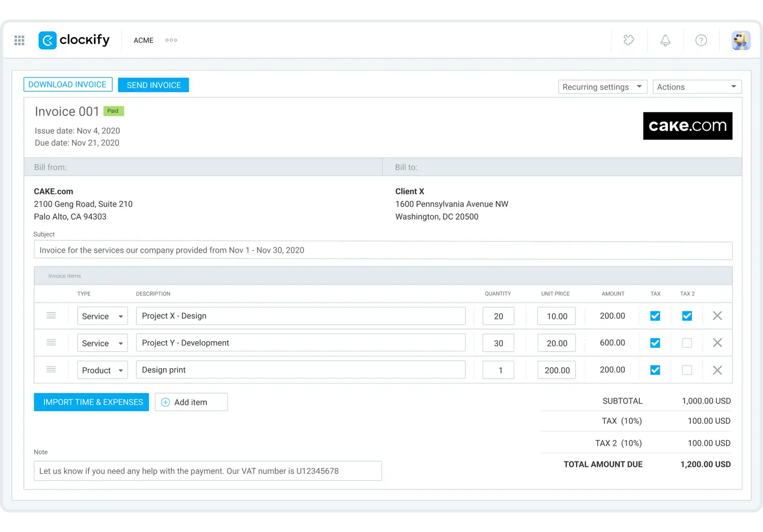Edit unit price 20.00 field
The height and width of the screenshot is (532, 763).
click(557, 343)
